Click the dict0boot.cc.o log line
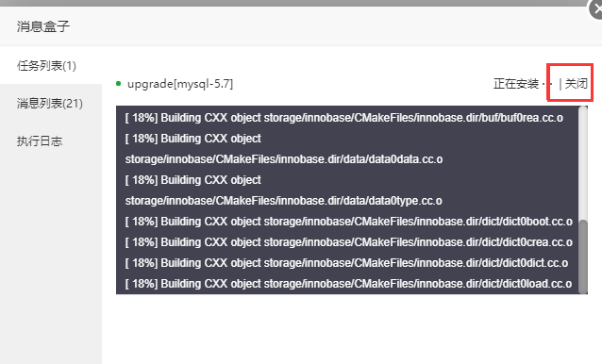This screenshot has height=364, width=602. [348, 222]
